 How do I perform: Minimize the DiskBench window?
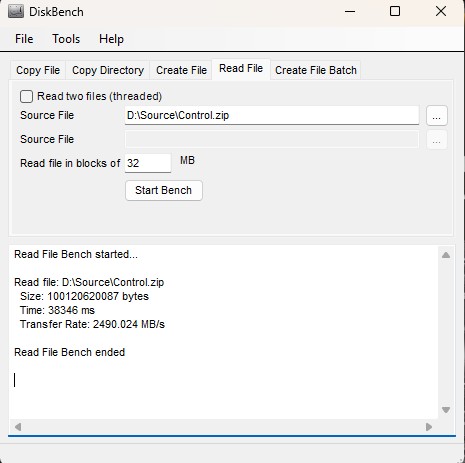click(350, 12)
